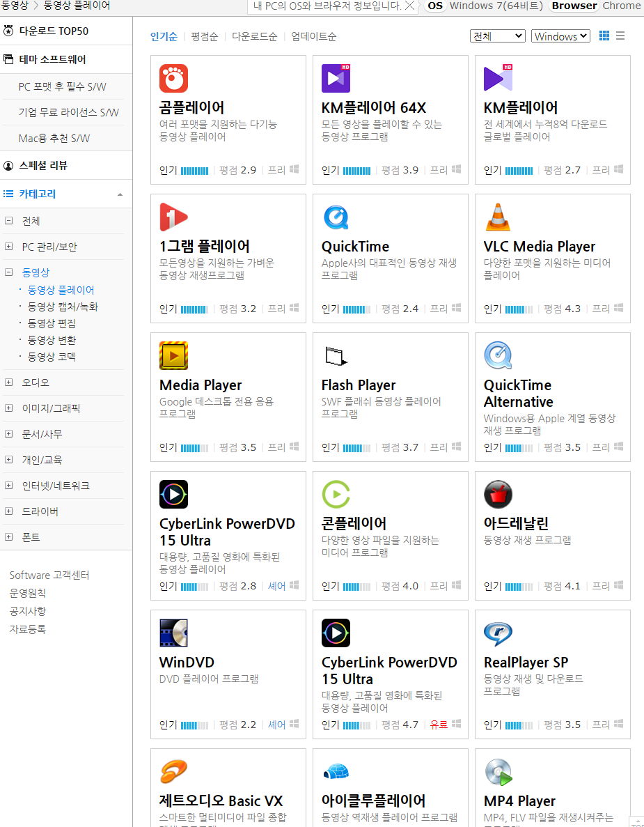Open the 곰플레이어 app icon
644x827 pixels.
(x=173, y=79)
